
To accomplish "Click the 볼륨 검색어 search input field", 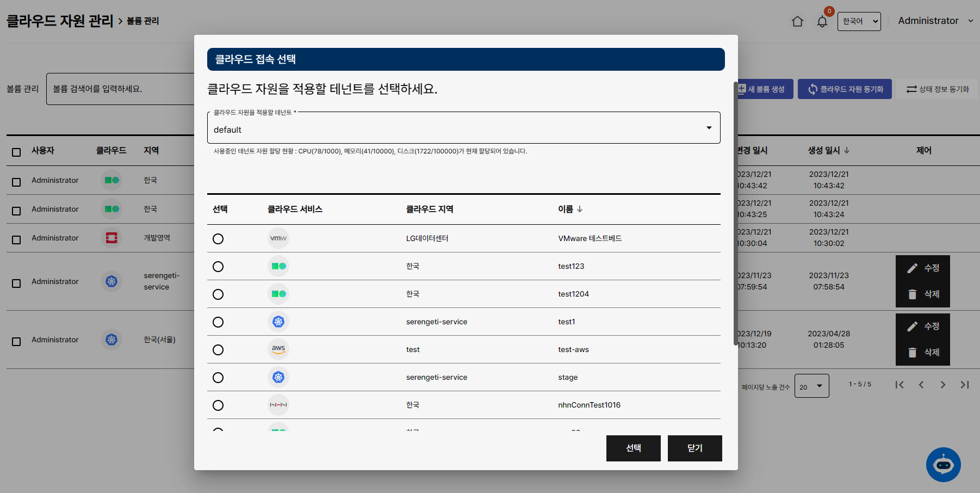I will tap(120, 89).
